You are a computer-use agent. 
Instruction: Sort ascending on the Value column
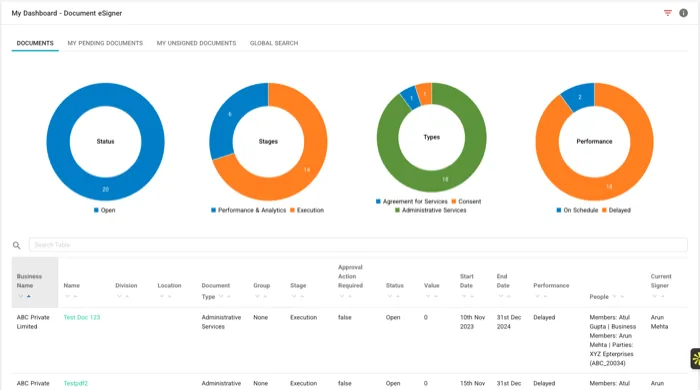[436, 296]
